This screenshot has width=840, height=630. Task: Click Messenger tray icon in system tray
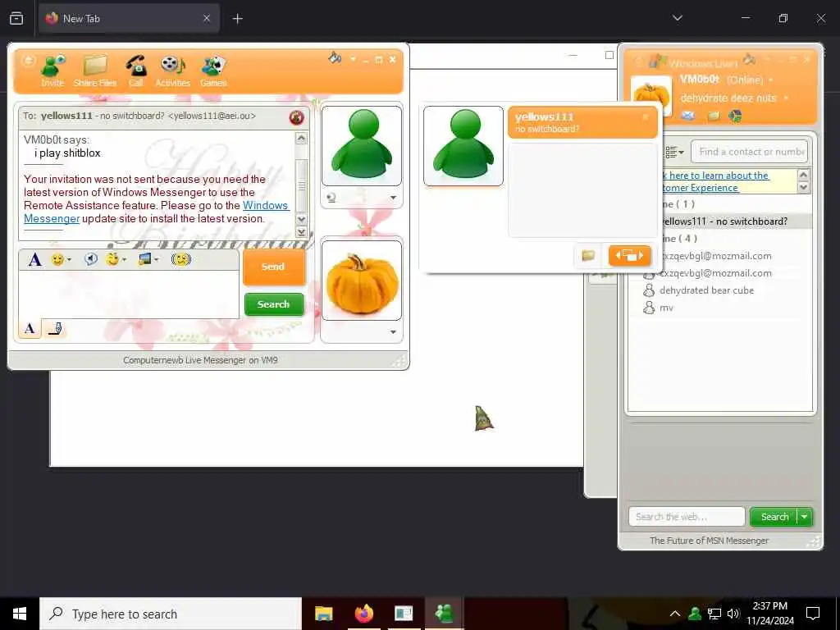695,614
